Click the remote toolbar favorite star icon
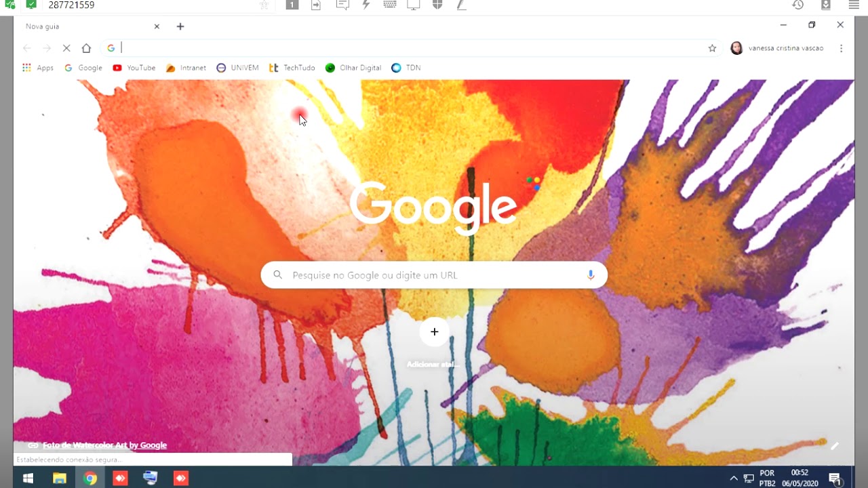Screen dimensions: 868x488 click(x=264, y=5)
